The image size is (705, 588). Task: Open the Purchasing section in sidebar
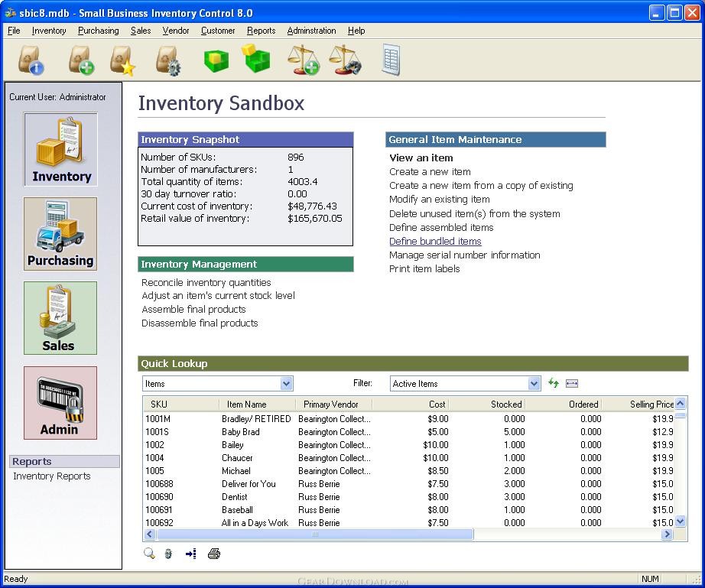60,234
